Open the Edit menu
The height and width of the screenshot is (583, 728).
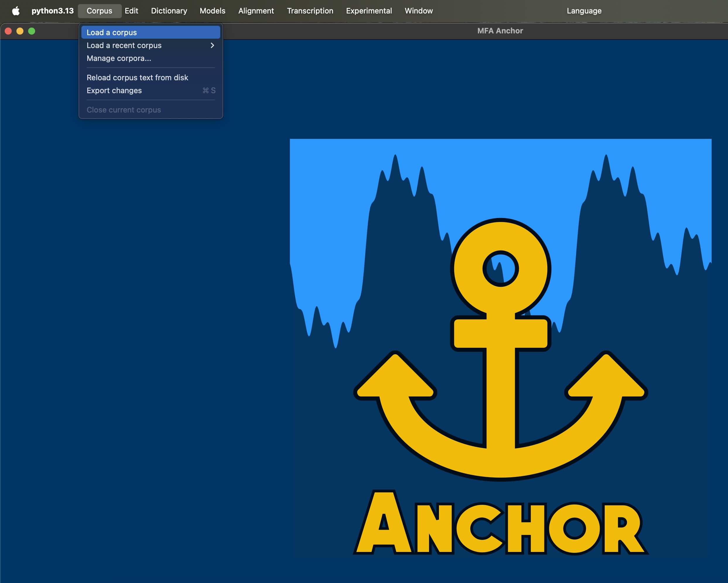(x=131, y=11)
